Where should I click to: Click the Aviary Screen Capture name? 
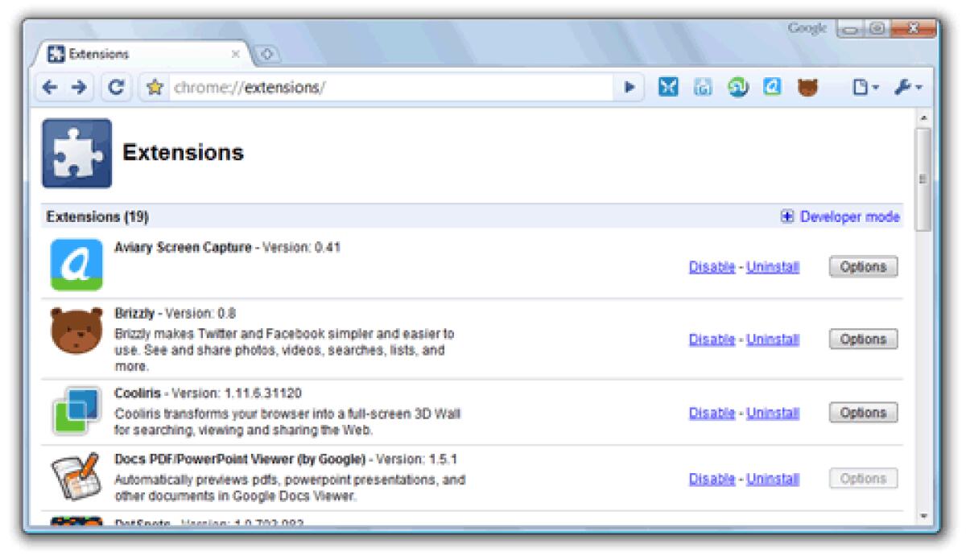183,248
